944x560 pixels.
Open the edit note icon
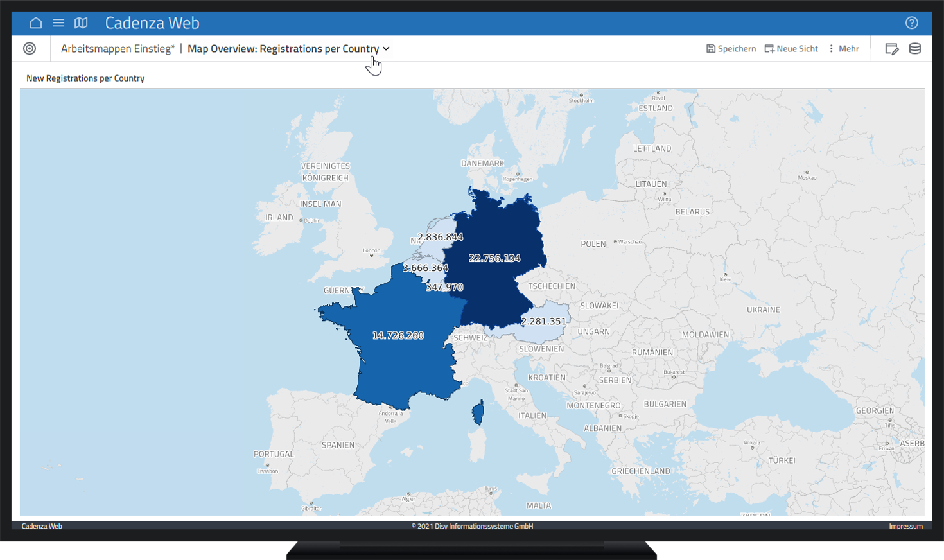click(x=891, y=49)
